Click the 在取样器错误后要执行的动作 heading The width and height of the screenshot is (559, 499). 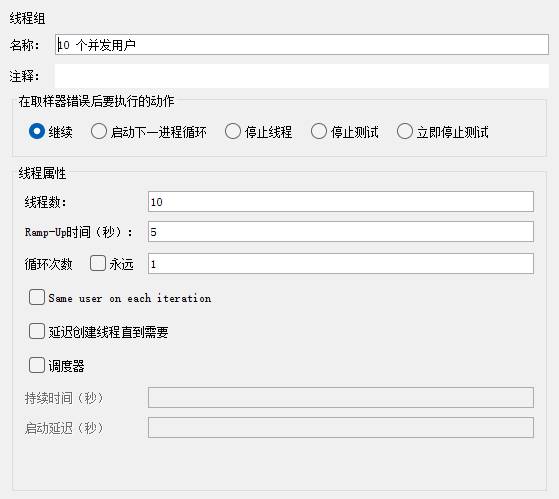(x=96, y=101)
